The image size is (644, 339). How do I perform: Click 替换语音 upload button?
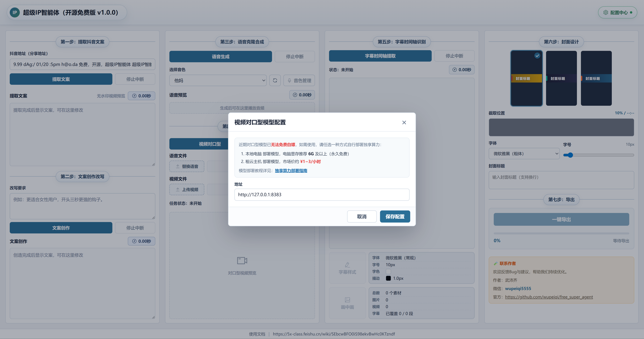(x=187, y=166)
